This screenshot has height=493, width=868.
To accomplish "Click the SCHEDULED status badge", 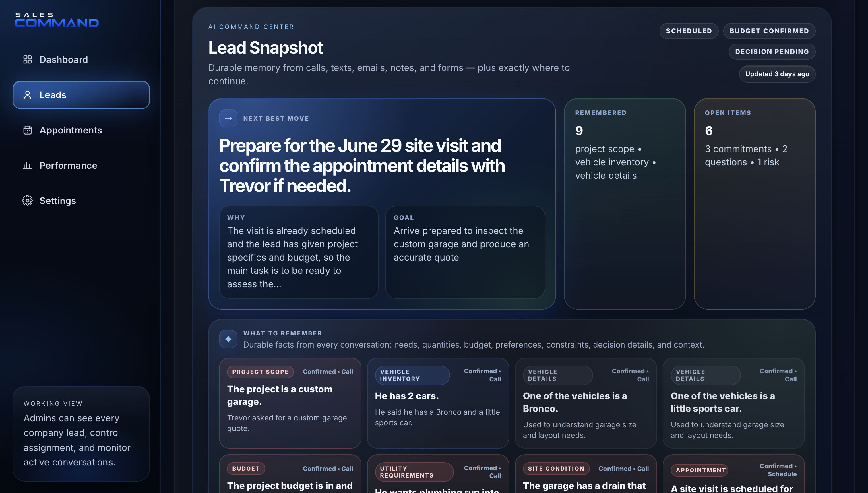I will [x=689, y=31].
